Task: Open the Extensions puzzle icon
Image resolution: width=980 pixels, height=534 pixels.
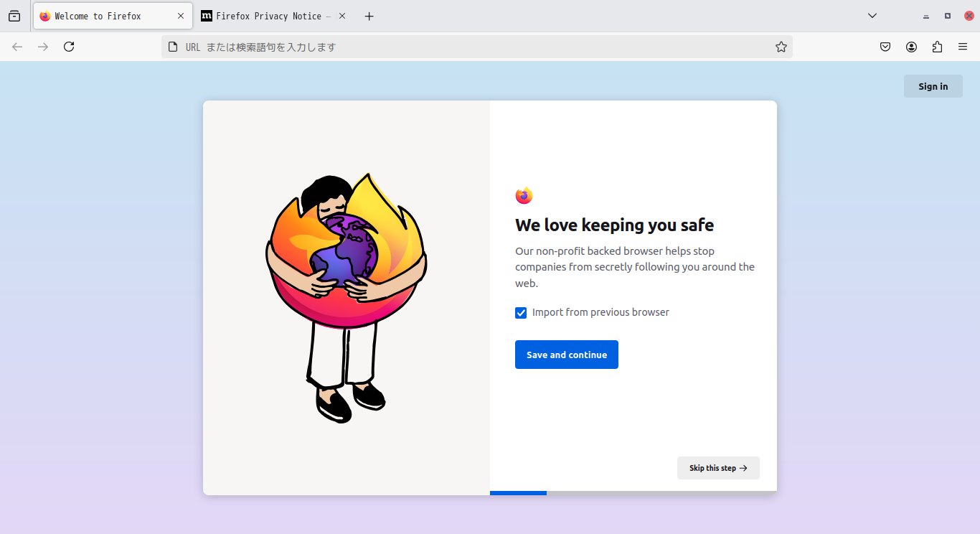Action: (x=937, y=47)
